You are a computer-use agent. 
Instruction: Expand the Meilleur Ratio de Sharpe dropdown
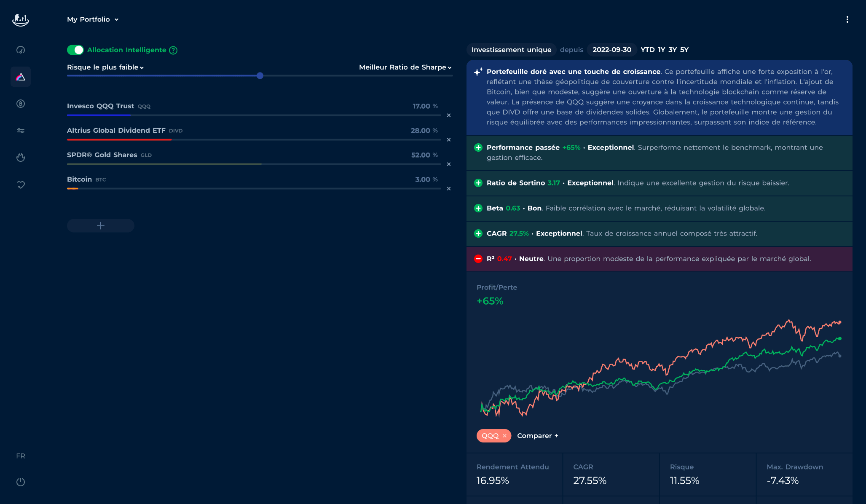[405, 67]
